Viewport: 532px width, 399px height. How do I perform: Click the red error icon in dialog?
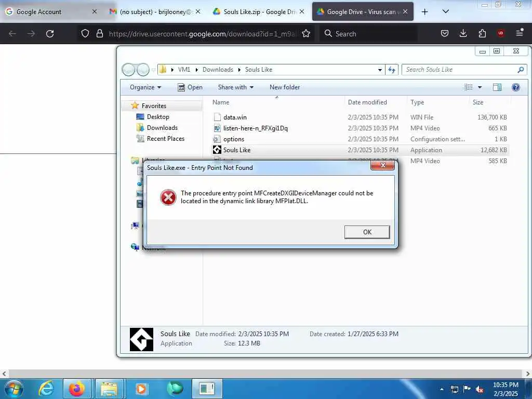pyautogui.click(x=168, y=197)
